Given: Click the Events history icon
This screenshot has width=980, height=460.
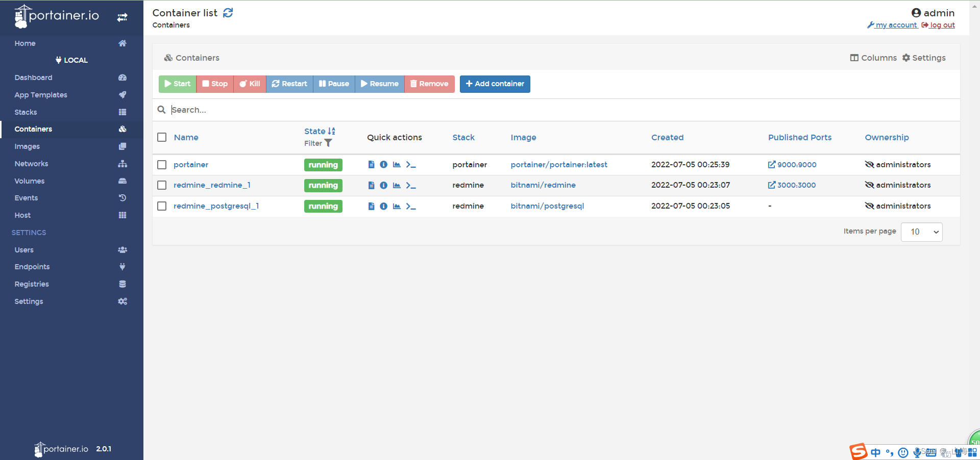Looking at the screenshot, I should tap(122, 198).
